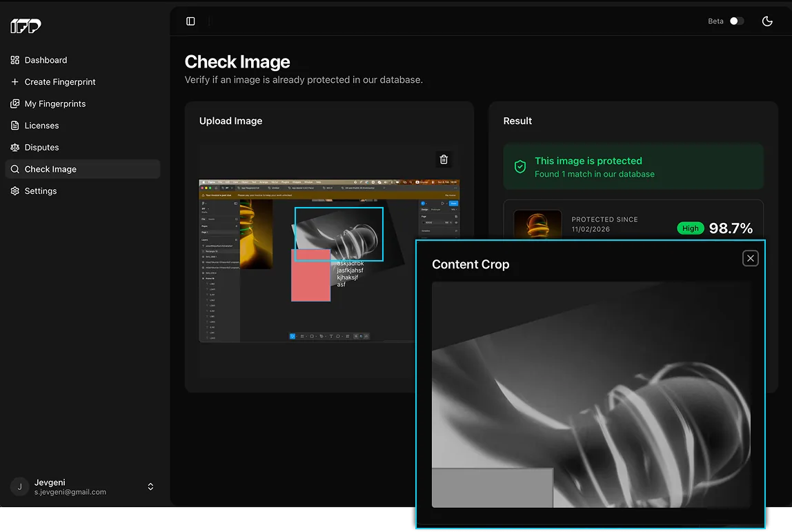Click "This image is protected" message

click(x=588, y=161)
